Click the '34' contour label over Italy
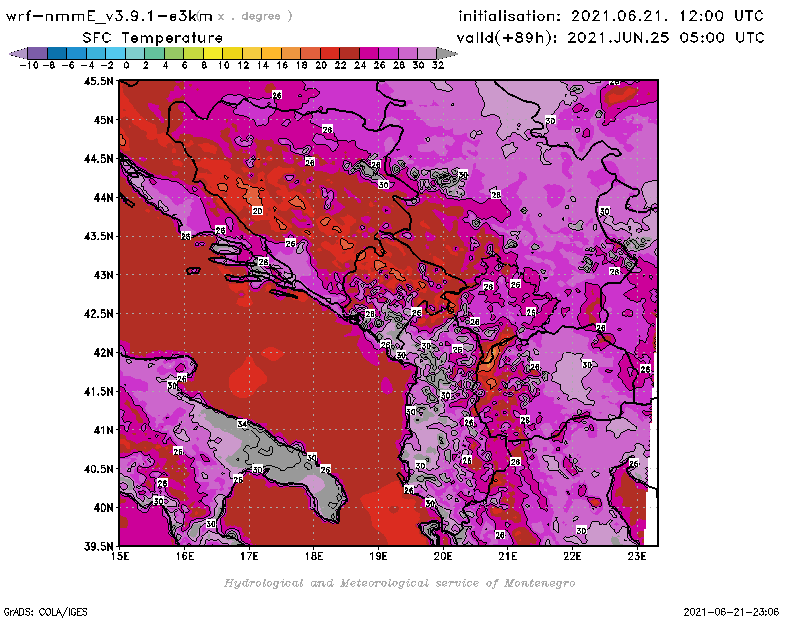800x618 pixels. pos(242,424)
